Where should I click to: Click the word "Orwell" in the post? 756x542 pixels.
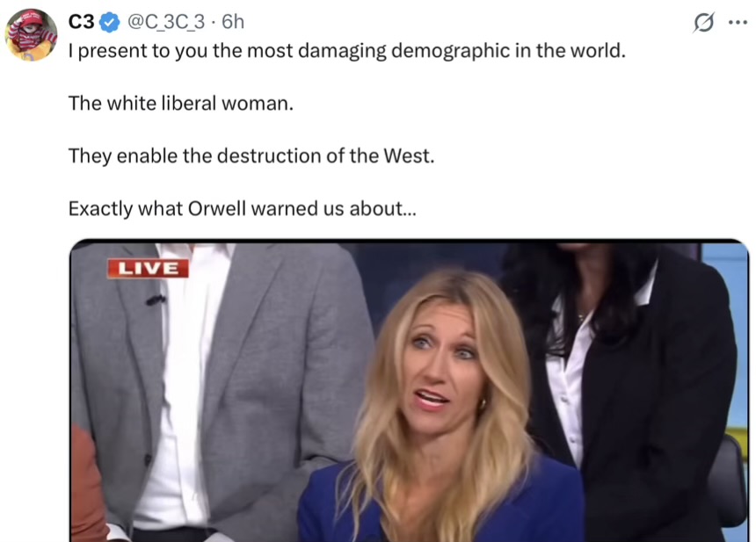[x=217, y=208]
